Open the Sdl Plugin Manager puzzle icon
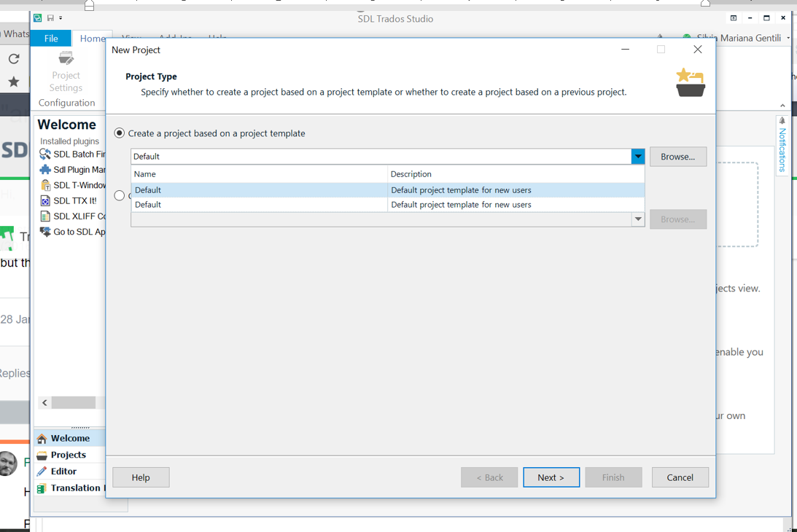The height and width of the screenshot is (532, 797). (45, 170)
